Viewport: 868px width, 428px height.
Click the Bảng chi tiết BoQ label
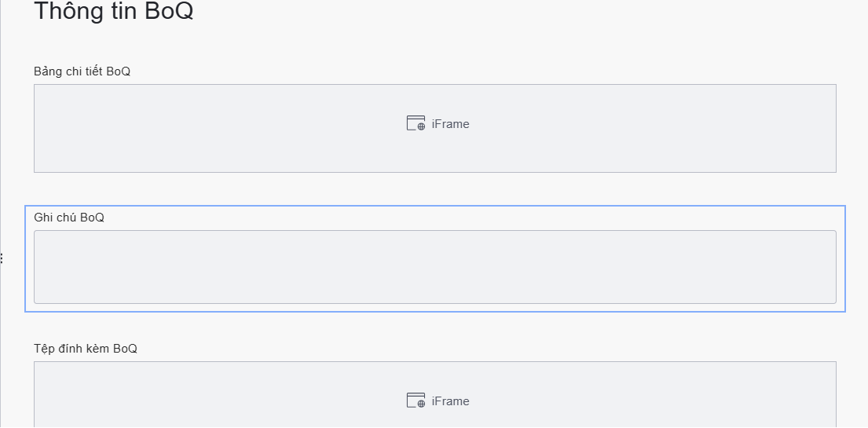pos(82,71)
